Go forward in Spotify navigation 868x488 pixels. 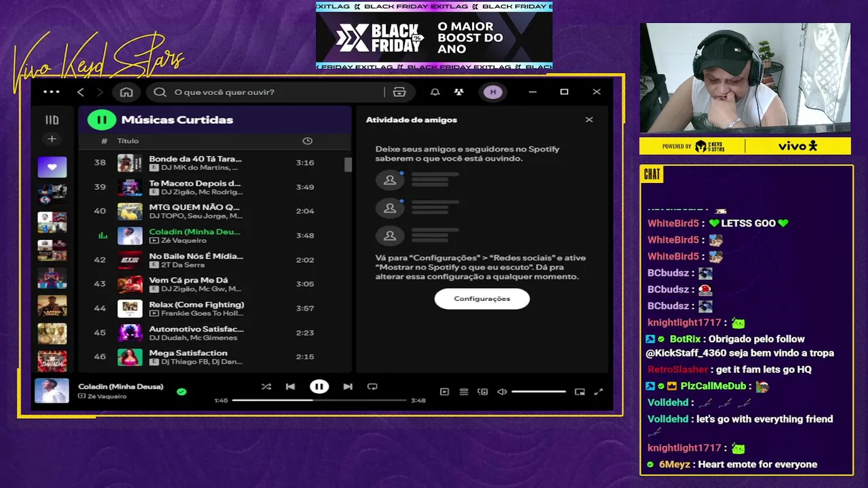pos(100,92)
